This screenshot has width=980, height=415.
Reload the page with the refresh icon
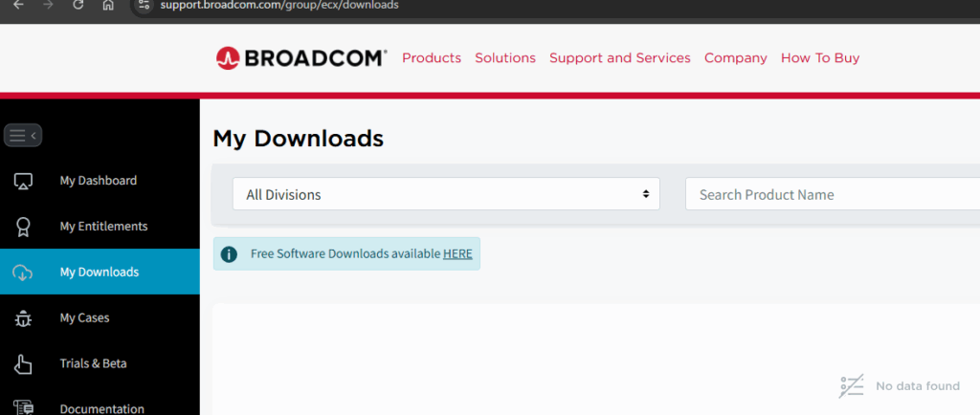78,5
